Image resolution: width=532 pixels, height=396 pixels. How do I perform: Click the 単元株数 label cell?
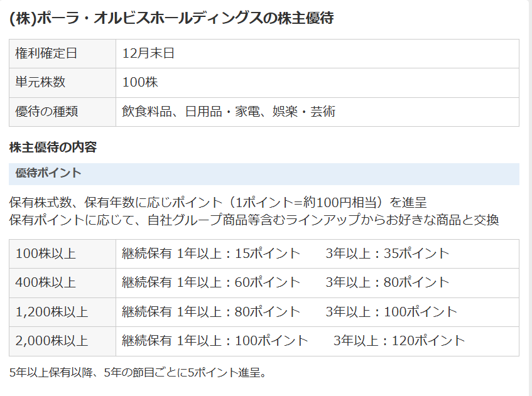tap(40, 82)
